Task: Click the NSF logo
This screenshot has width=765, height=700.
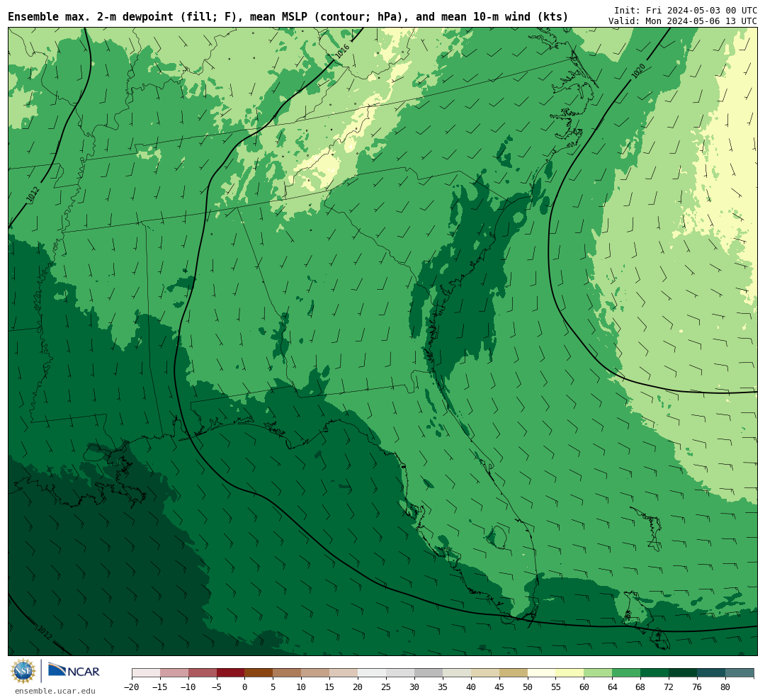Action: (23, 671)
